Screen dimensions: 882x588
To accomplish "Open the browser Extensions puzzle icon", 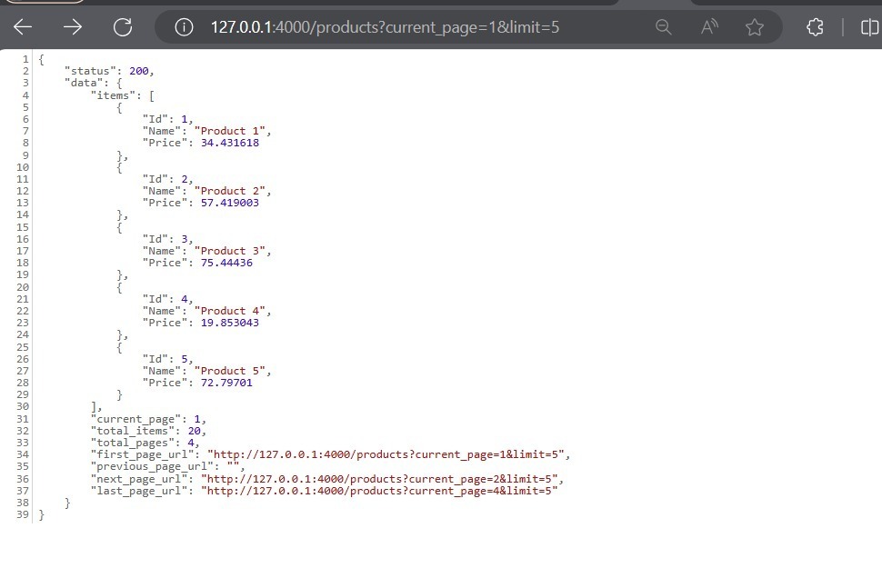I will [815, 27].
